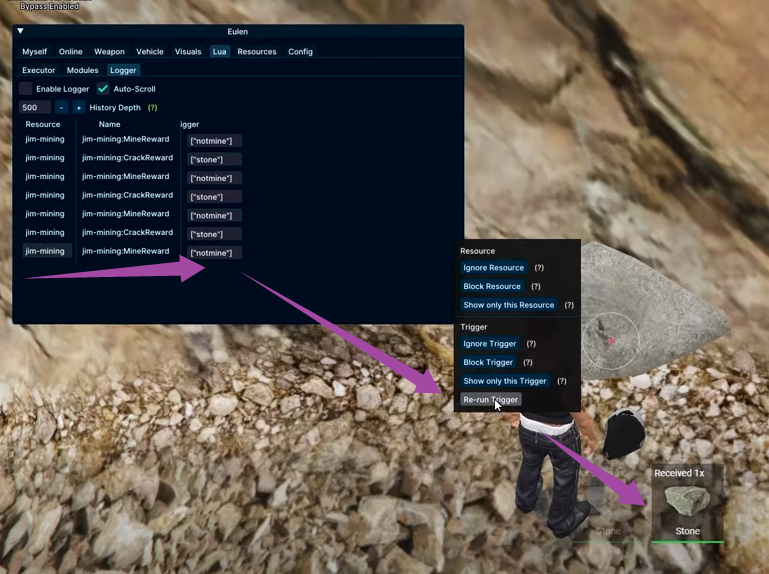Select the last jim-mining resource row

(45, 251)
